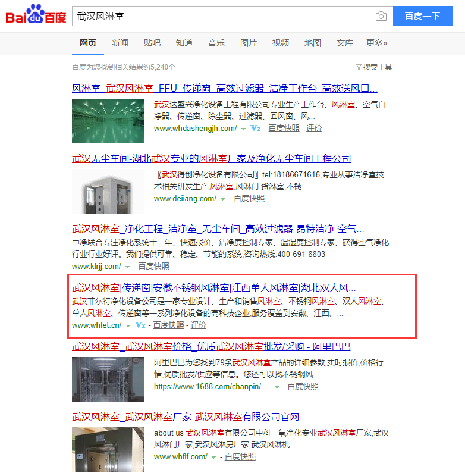Visit www.whflf.com URL
Viewport: 465px width, 476px height.
tap(181, 457)
